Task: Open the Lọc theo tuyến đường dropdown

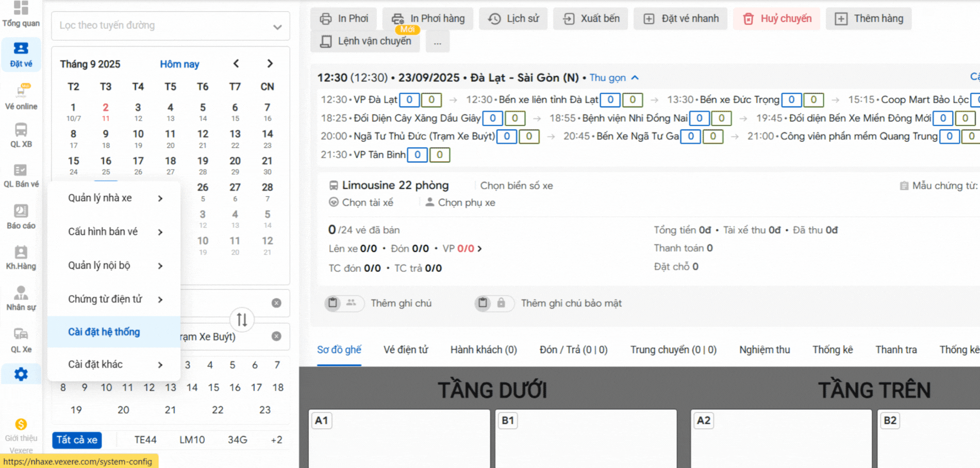Action: (x=170, y=26)
